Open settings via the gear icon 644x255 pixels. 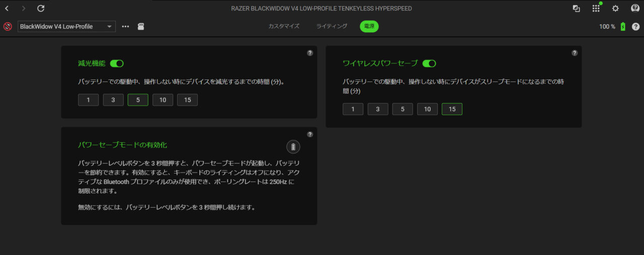pos(615,9)
